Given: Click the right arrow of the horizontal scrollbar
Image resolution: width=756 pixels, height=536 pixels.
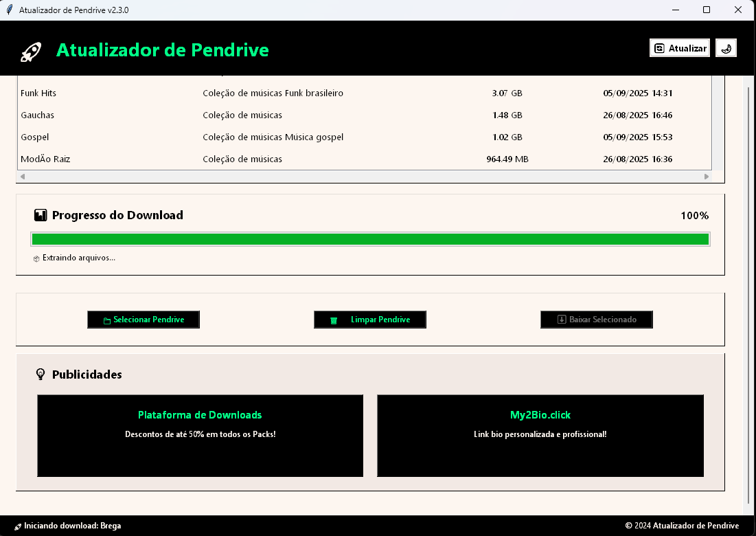Looking at the screenshot, I should pos(706,176).
